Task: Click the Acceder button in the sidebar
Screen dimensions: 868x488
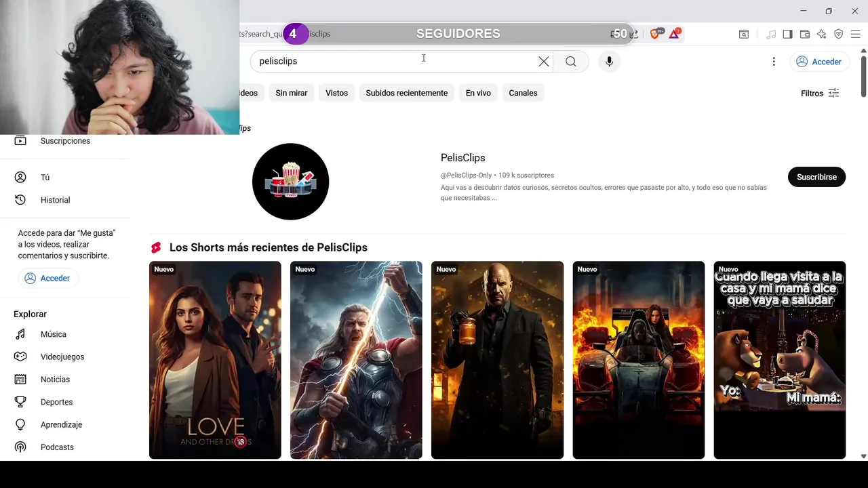Action: tap(47, 279)
